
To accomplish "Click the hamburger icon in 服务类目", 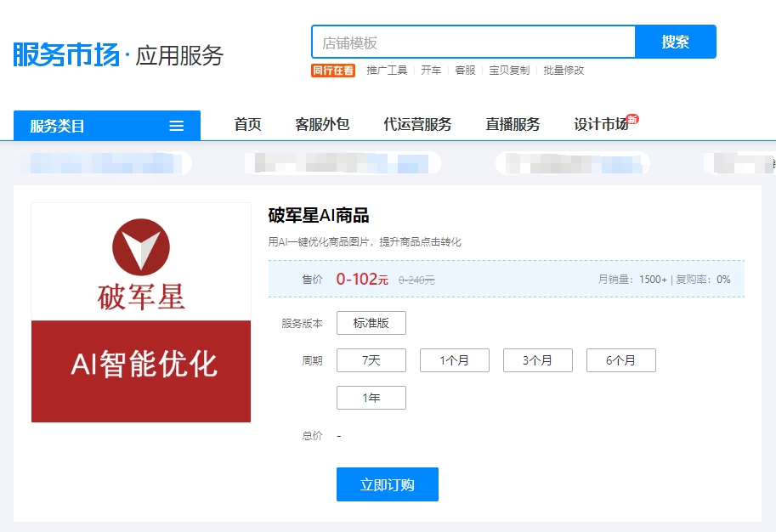I will [176, 126].
